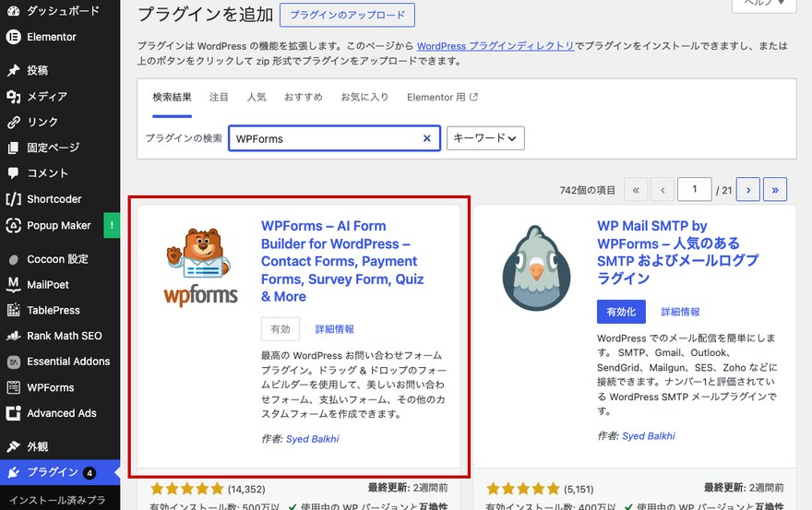Click the WP Mail SMTP pigeon thumbnail
The height and width of the screenshot is (510, 812).
pyautogui.click(x=536, y=267)
